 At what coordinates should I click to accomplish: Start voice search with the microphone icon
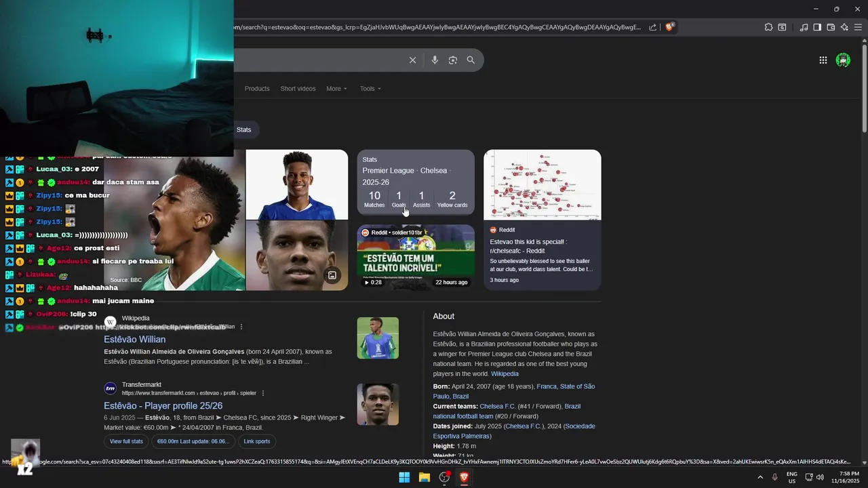coord(435,60)
